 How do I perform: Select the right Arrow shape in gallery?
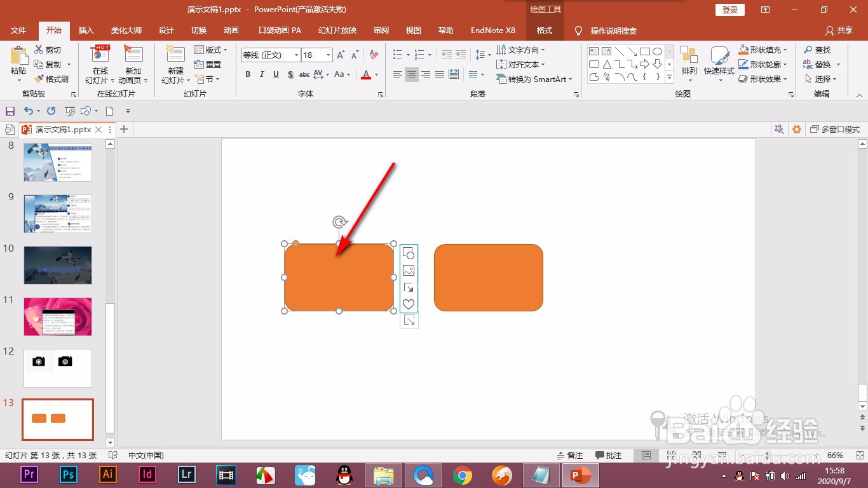coord(644,64)
